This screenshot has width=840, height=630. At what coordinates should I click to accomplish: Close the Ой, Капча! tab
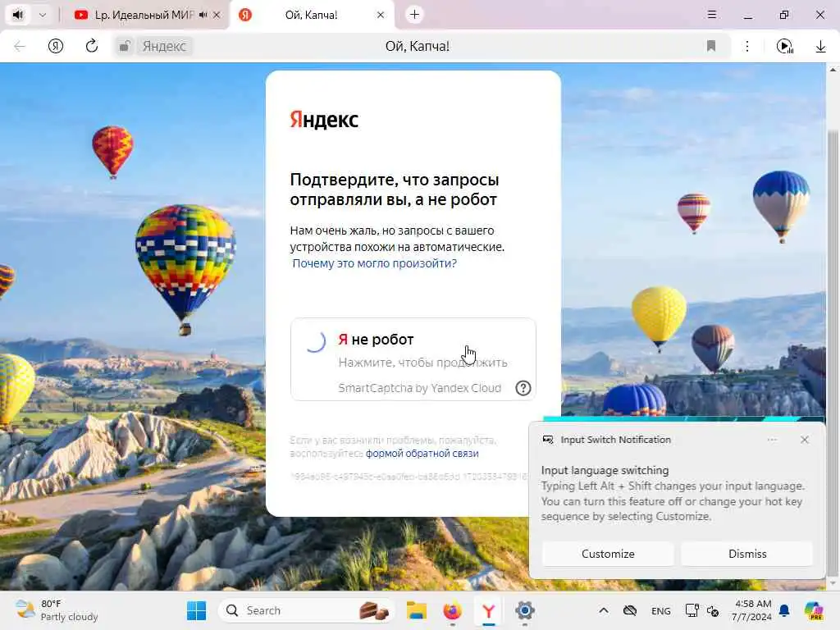click(x=381, y=15)
